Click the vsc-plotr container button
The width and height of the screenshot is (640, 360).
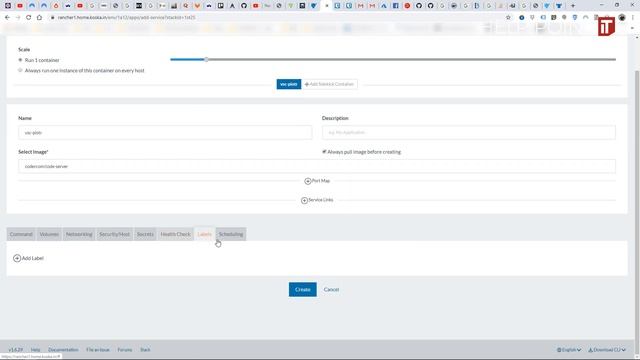289,84
